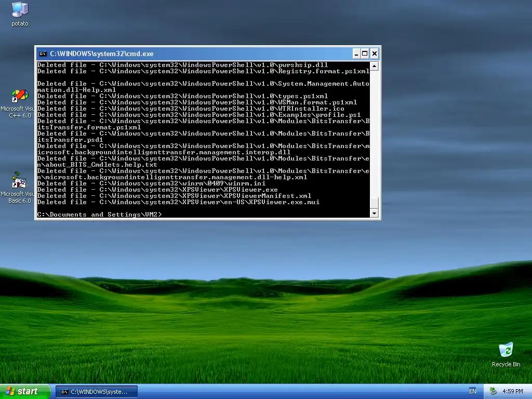Screen dimensions: 532x399
Task: Click the line ending with Registry.format.ps1xml
Action: click(203, 71)
